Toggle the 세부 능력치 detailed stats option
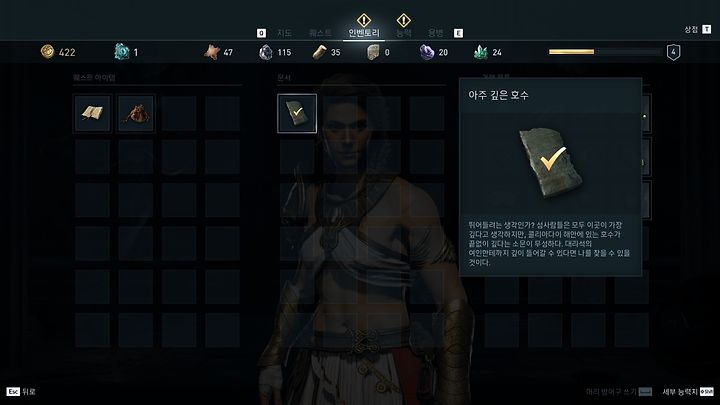The image size is (720, 405). point(688,392)
